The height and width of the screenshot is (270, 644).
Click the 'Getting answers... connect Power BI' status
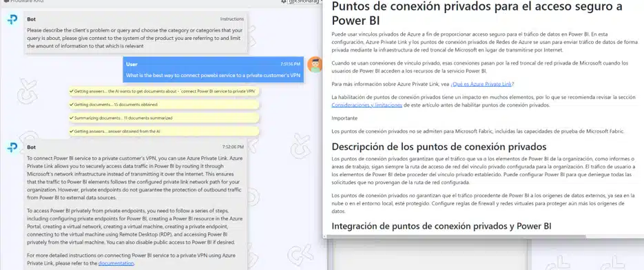click(x=164, y=91)
